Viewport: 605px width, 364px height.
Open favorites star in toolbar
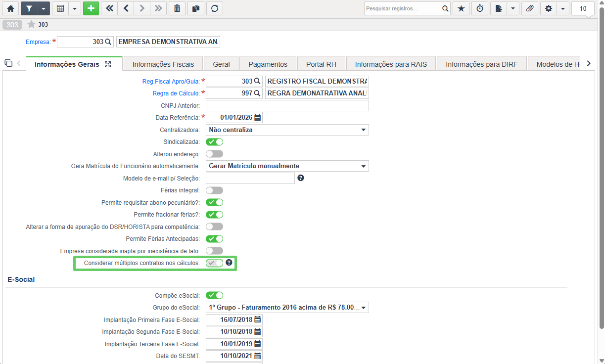461,8
